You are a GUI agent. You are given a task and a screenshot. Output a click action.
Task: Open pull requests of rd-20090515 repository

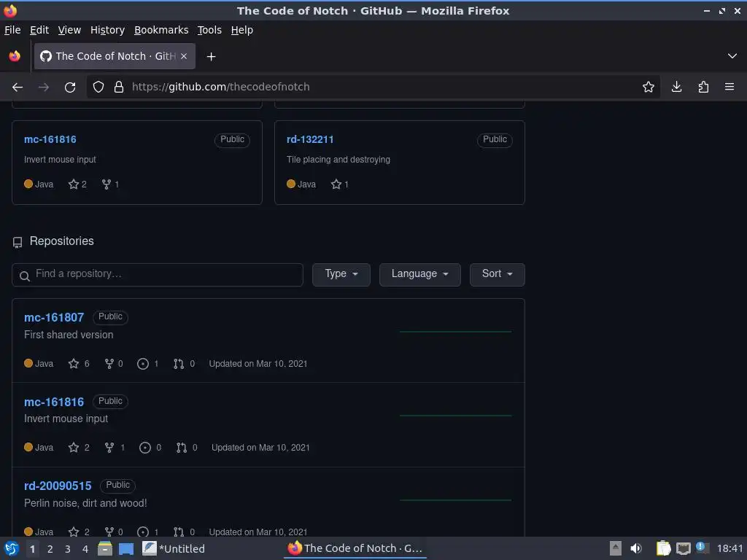tap(185, 532)
